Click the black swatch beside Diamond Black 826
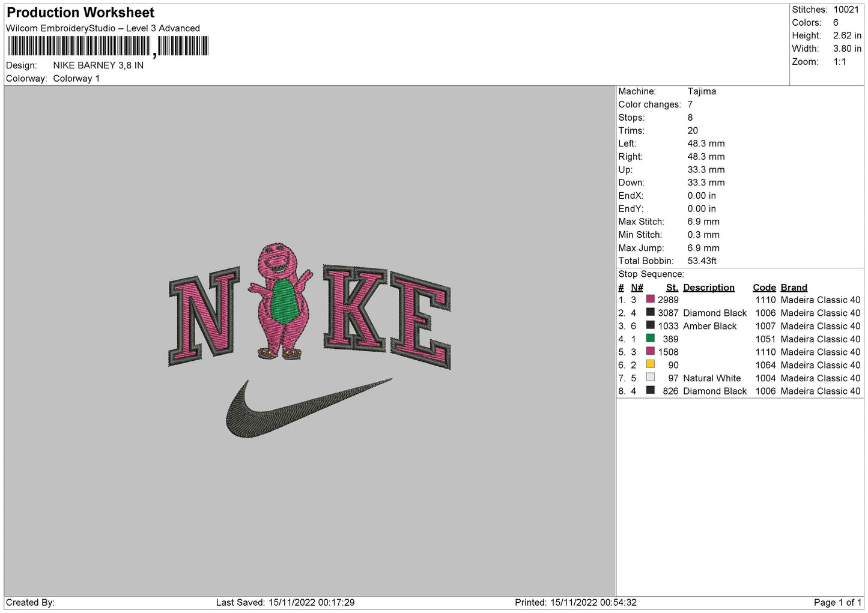 tap(650, 390)
